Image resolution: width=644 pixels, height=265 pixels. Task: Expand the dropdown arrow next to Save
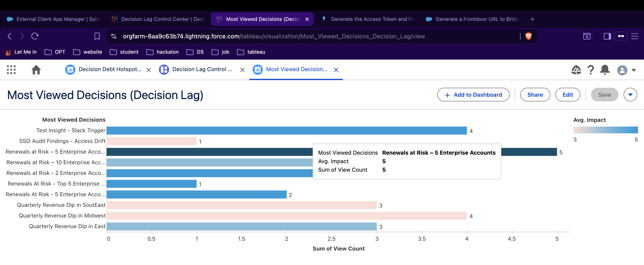[x=630, y=95]
